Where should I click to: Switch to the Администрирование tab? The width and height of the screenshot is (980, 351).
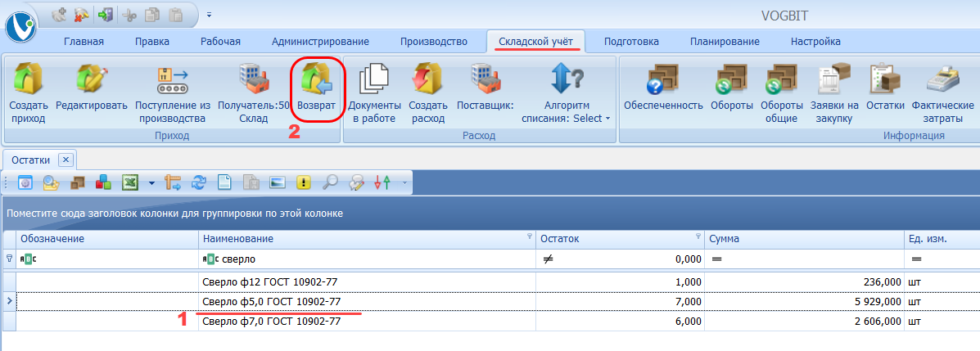320,42
